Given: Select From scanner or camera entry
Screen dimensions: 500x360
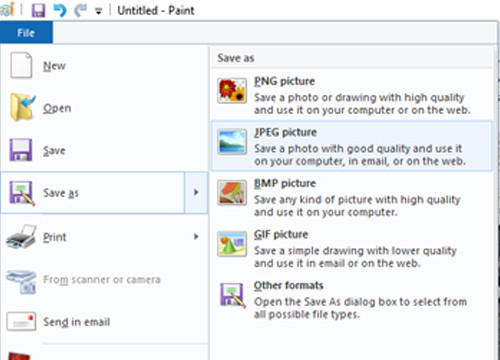Looking at the screenshot, I should (104, 280).
